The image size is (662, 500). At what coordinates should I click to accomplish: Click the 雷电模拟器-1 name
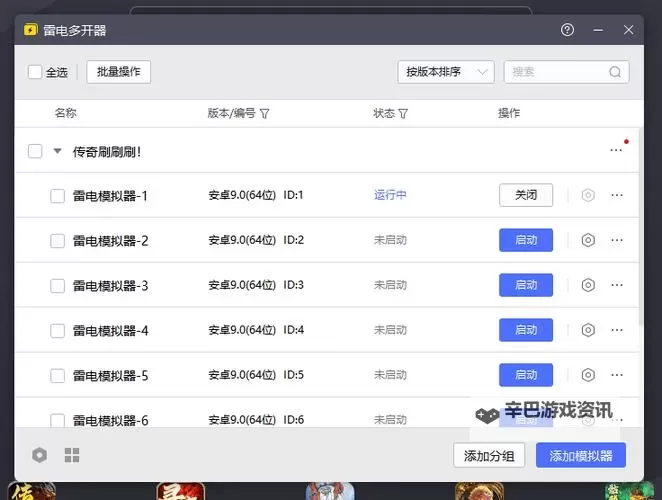(x=110, y=196)
